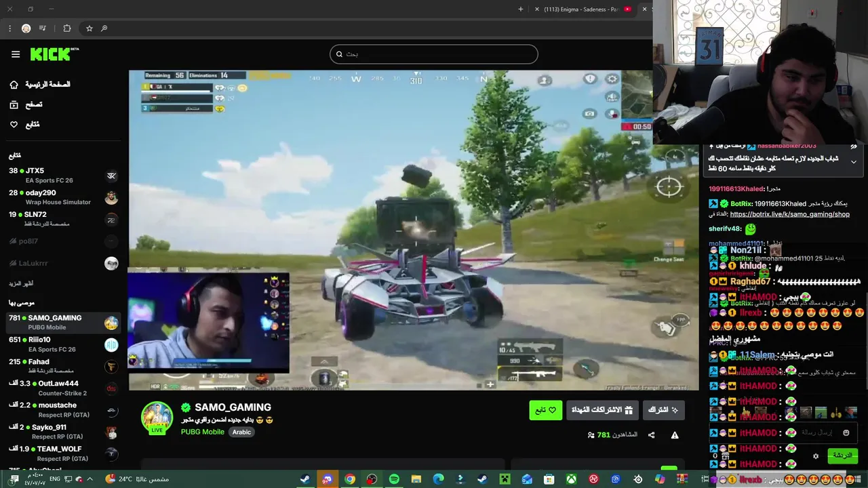Open the botrix.live shop link in chat
The image size is (868, 488).
[x=789, y=214]
